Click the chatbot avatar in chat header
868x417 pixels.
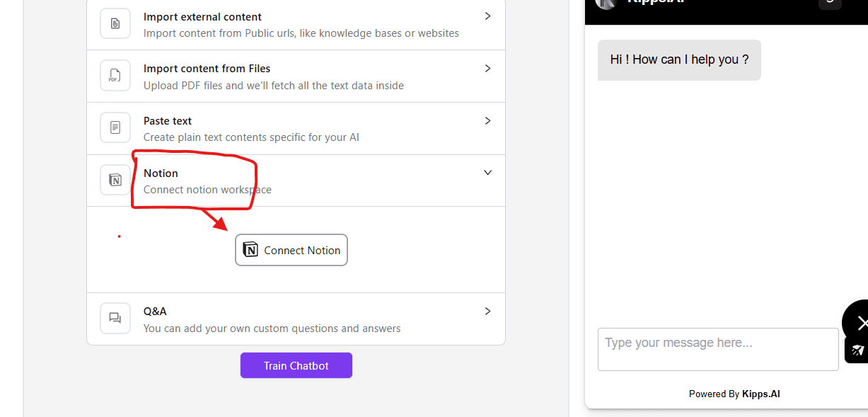pos(606,2)
